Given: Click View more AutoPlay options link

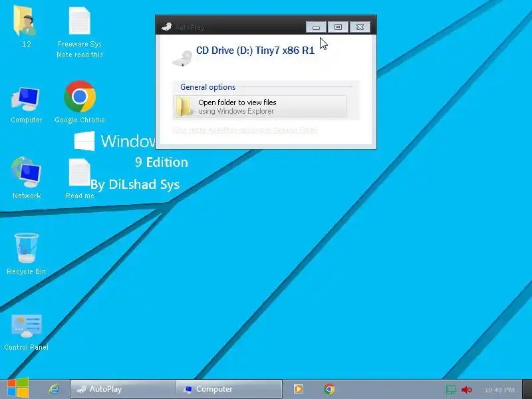Looking at the screenshot, I should click(x=245, y=130).
